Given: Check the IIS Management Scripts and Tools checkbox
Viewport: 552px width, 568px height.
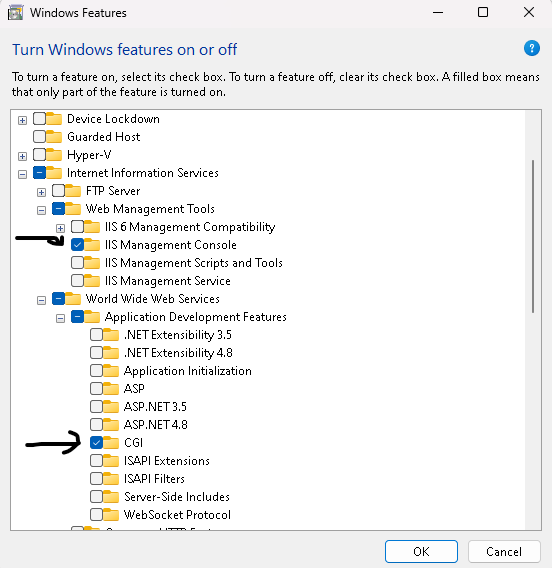Looking at the screenshot, I should 77,263.
